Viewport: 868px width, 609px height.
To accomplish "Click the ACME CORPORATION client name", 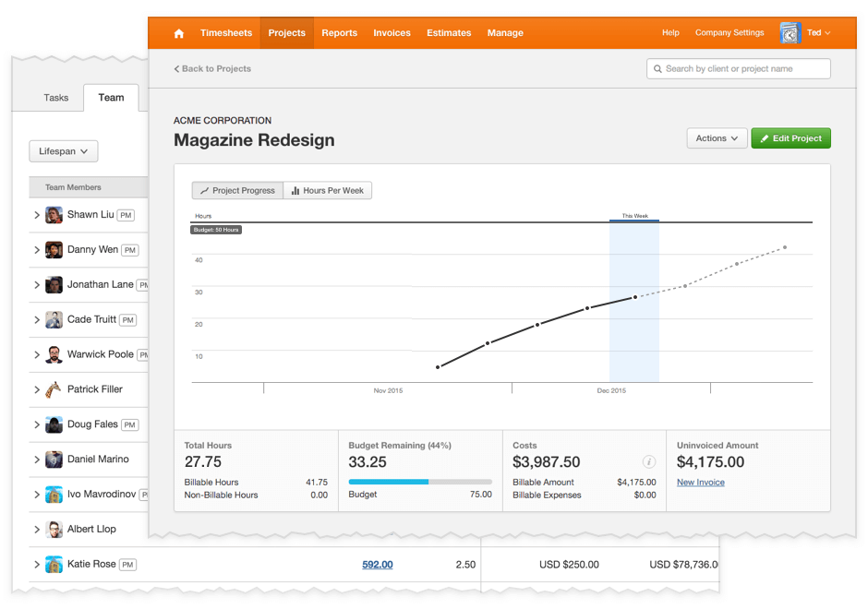I will click(223, 121).
